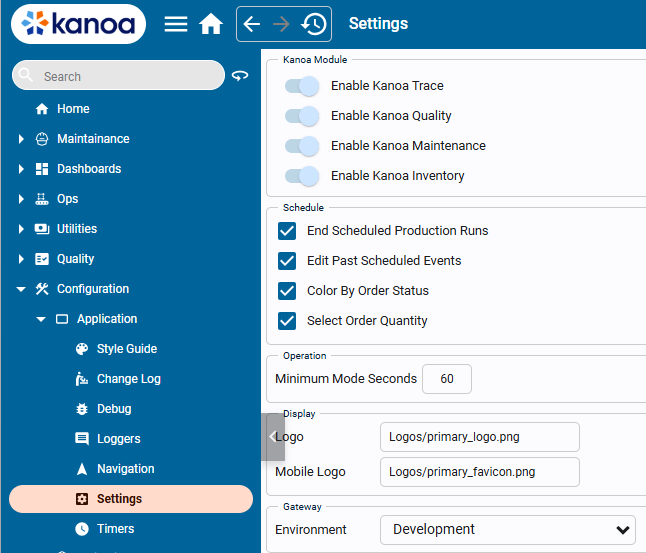The width and height of the screenshot is (646, 553).
Task: Expand the Ops tree arrow
Action: pyautogui.click(x=21, y=199)
